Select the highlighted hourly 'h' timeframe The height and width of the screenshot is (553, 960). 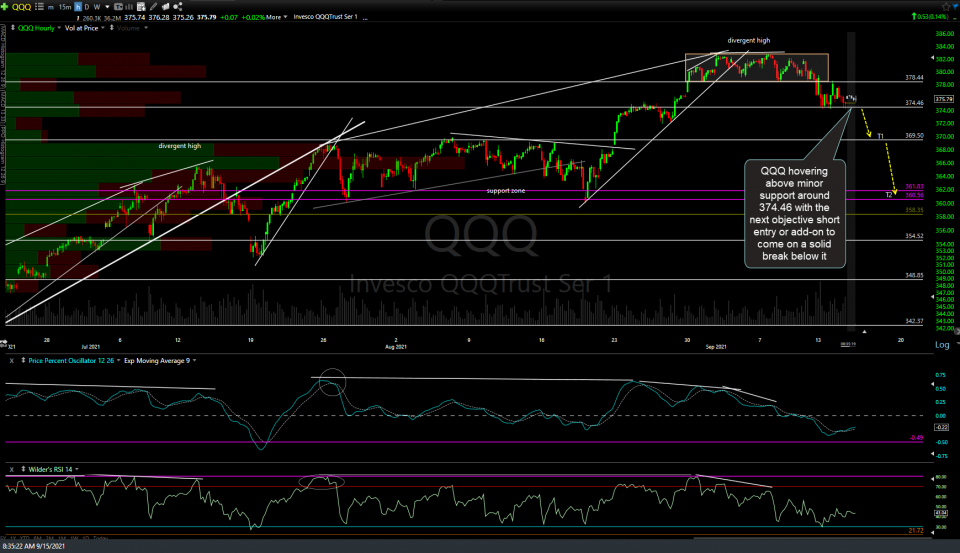(x=78, y=7)
